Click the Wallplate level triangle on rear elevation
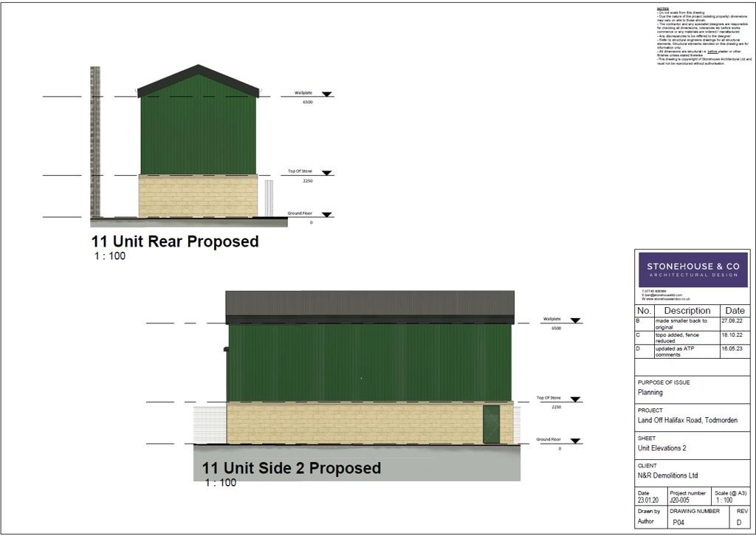 tap(326, 95)
